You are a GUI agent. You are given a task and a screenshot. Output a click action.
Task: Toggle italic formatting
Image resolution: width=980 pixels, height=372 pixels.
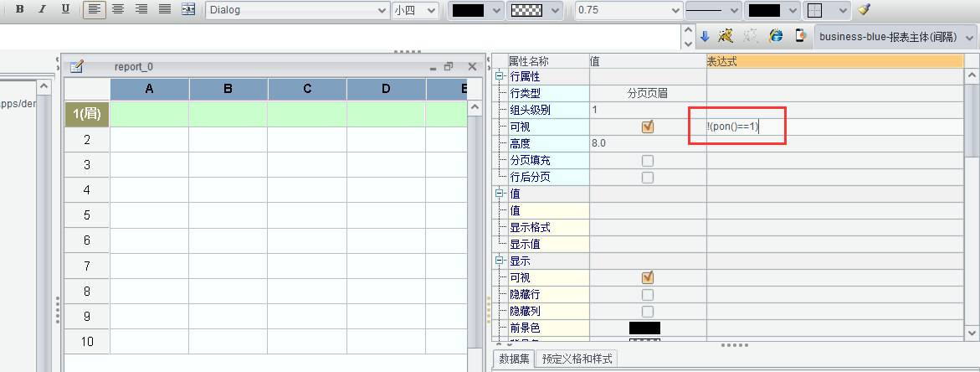tap(43, 9)
